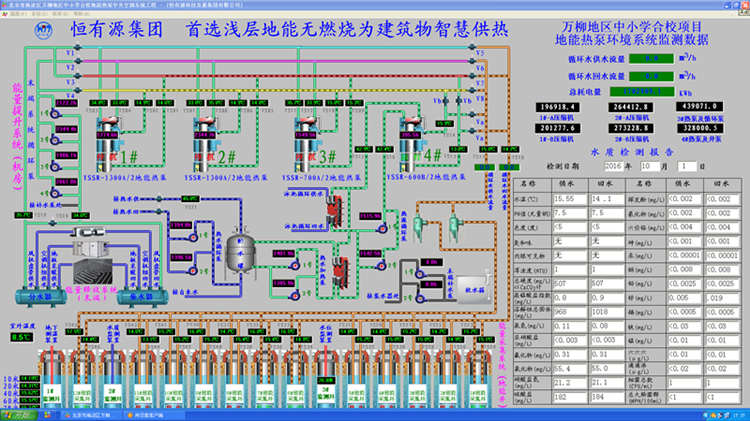This screenshot has height=421, width=750.
Task: Click the supply total hardness cell 507
Action: pos(569,284)
